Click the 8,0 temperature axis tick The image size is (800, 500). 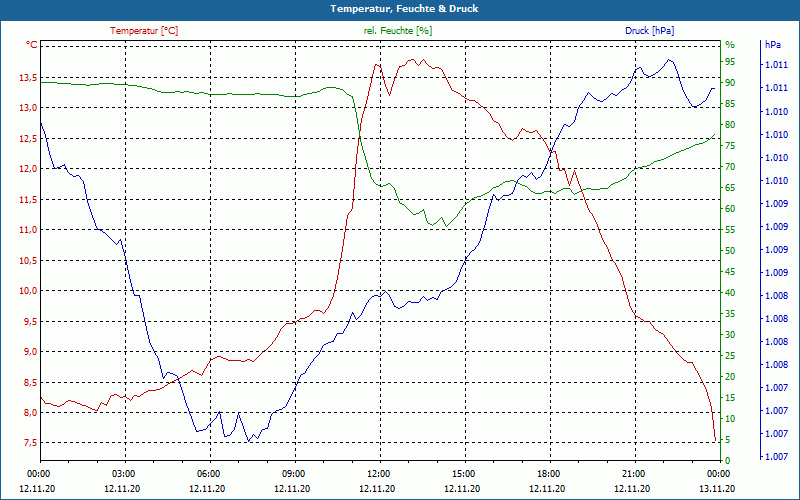[x=31, y=412]
